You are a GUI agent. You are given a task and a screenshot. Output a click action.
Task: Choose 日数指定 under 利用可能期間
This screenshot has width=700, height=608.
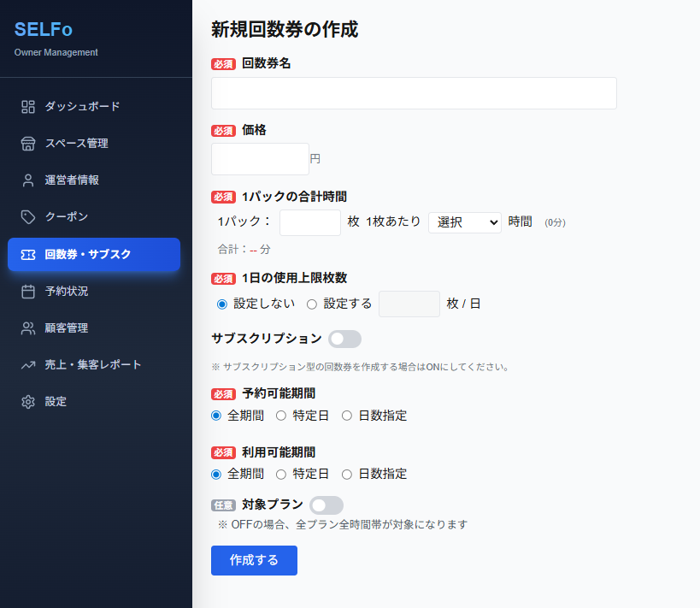347,475
